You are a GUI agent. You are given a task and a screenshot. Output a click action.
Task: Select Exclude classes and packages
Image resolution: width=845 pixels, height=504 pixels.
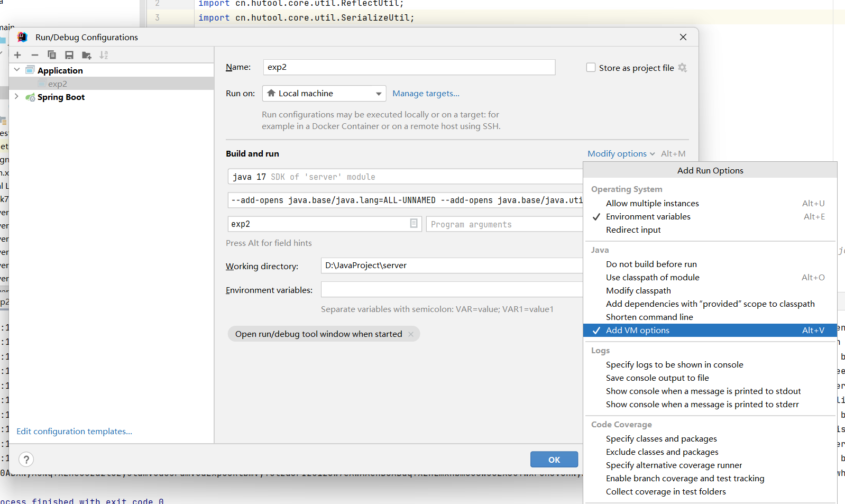710,452
